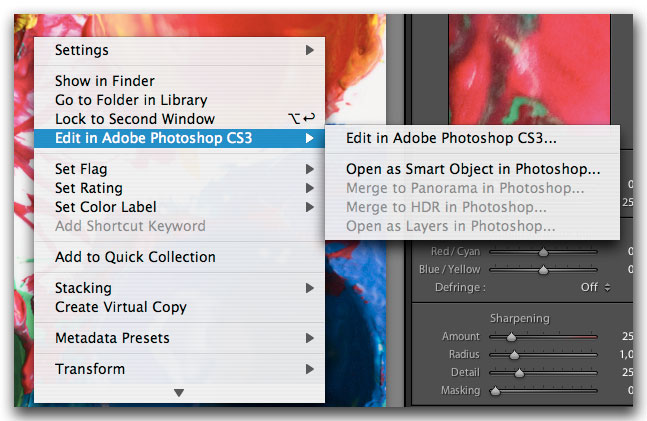The image size is (647, 421).
Task: Click the Blue / Yellow slider handle
Action: pos(543,270)
